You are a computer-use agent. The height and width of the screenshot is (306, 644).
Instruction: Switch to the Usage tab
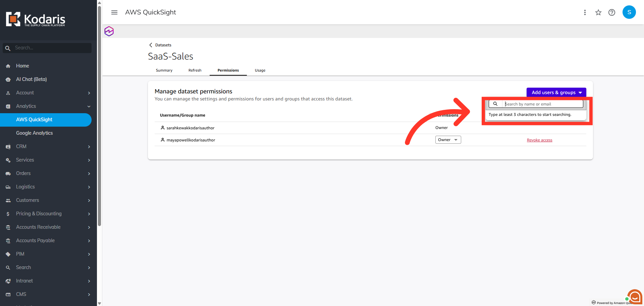[x=260, y=70]
